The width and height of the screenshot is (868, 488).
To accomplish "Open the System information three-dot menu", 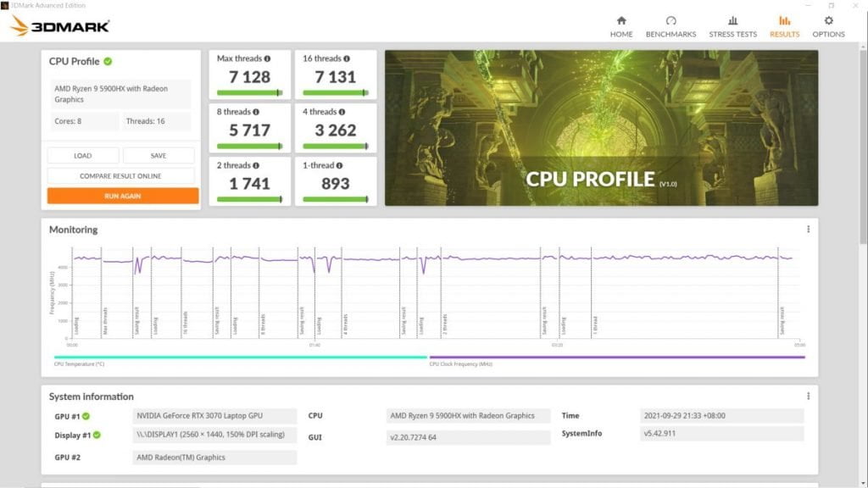I will (x=808, y=396).
